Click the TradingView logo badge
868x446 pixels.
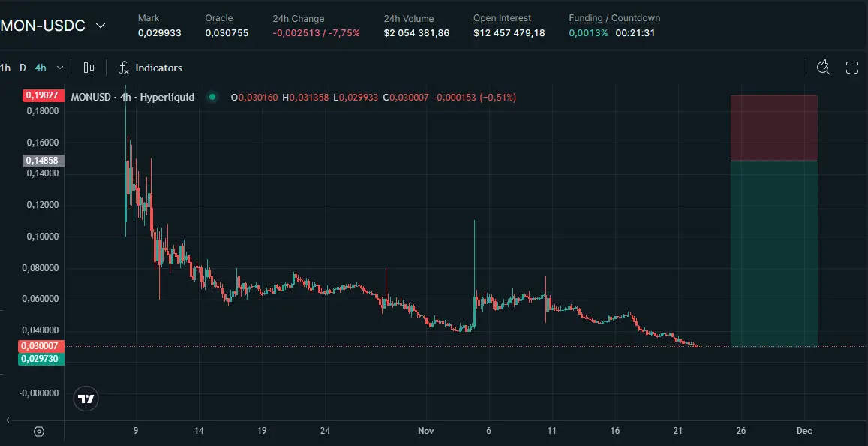86,399
